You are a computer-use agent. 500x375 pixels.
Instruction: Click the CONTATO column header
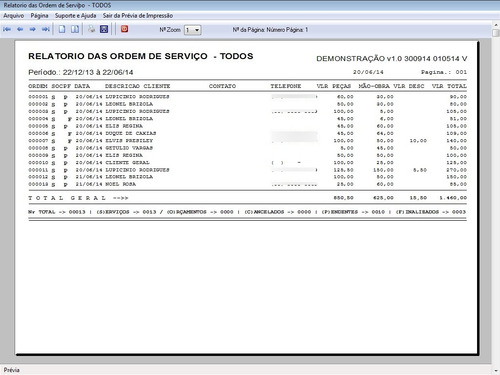[222, 86]
